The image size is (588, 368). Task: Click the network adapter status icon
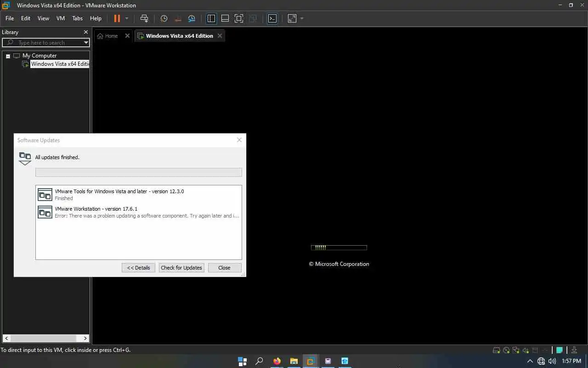[516, 350]
